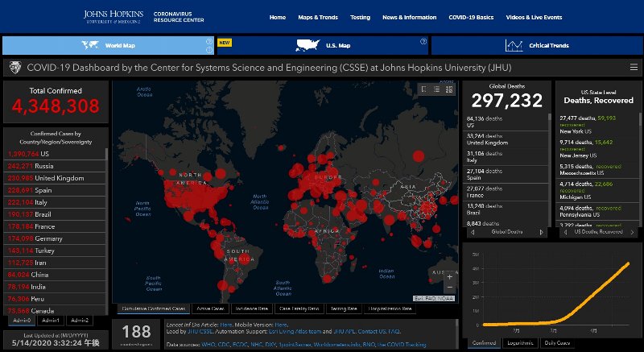644x352 pixels.
Task: Select '27,104 deaths Spain' entry
Action: click(506, 174)
